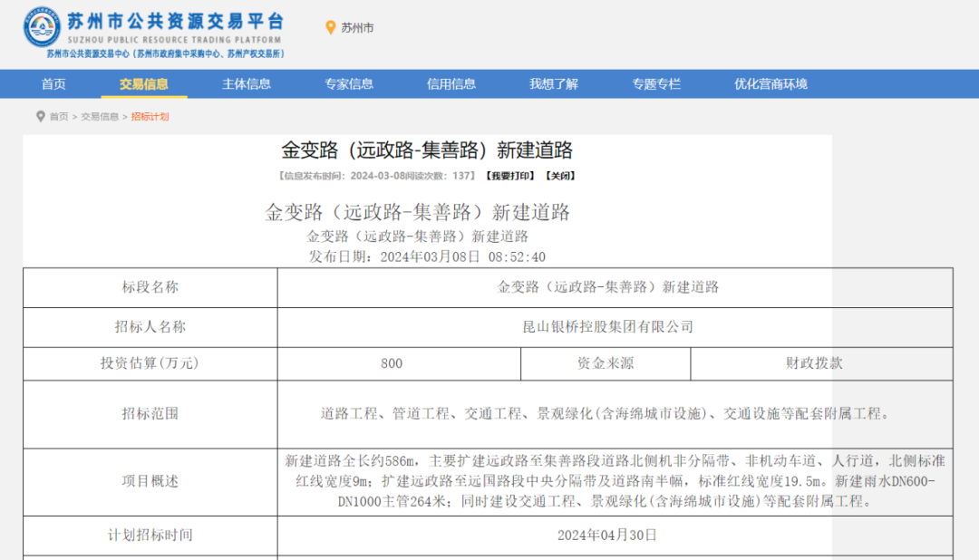This screenshot has height=560, width=979.
Task: Open the 我想了解 menu item
Action: click(554, 84)
